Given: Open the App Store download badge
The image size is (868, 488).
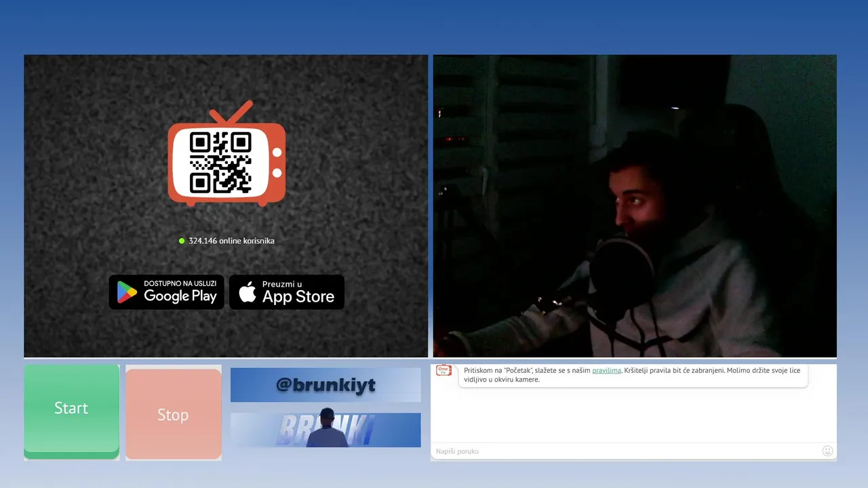Looking at the screenshot, I should (x=287, y=292).
